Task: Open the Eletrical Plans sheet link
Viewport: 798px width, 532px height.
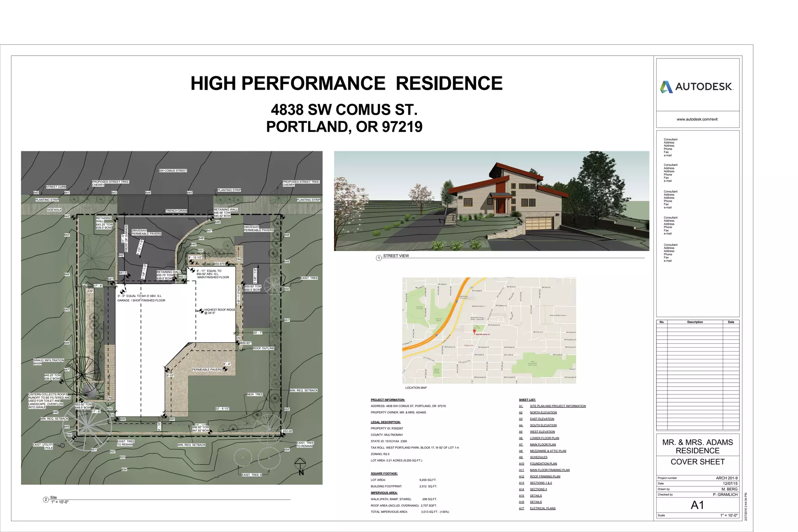Action: pyautogui.click(x=542, y=508)
